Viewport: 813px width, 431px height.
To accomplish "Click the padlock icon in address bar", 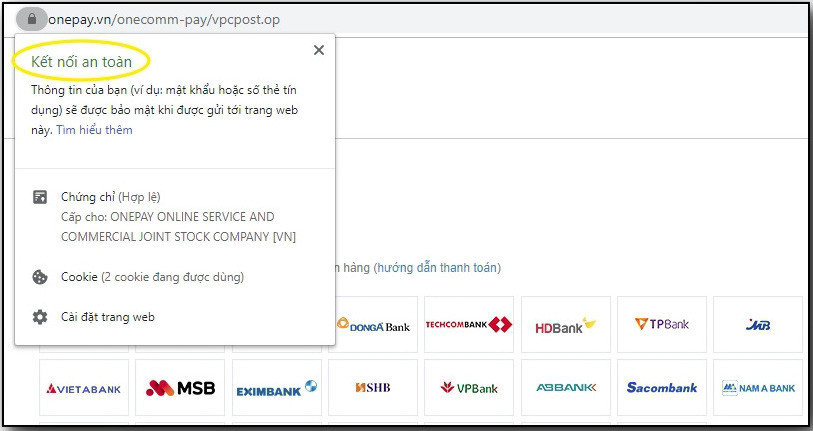I will tap(32, 19).
